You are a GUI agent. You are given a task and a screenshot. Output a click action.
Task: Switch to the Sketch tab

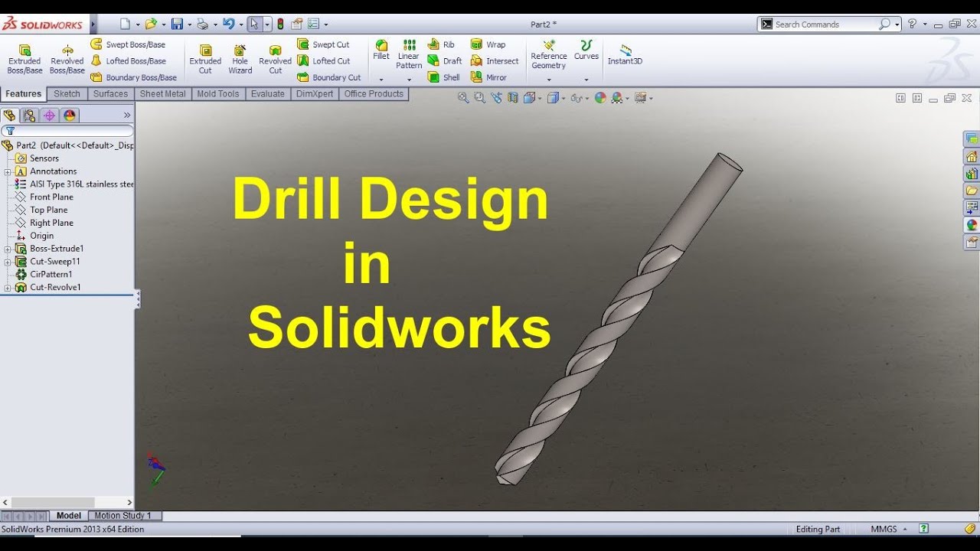click(x=67, y=94)
